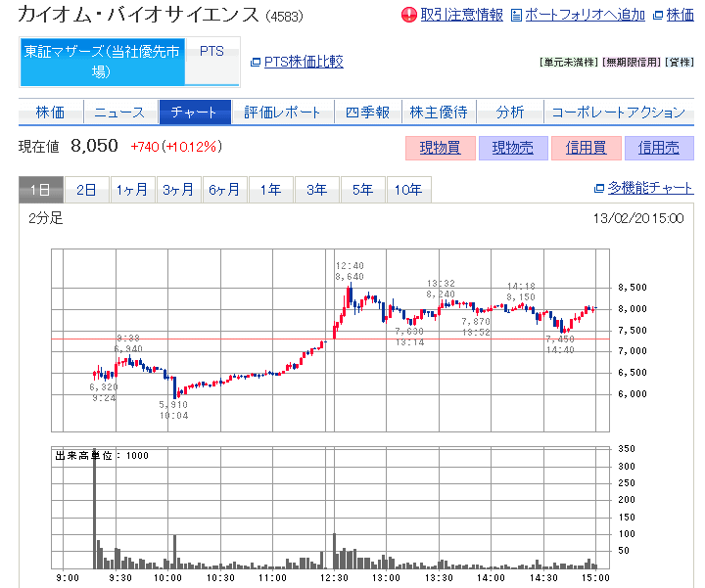This screenshot has width=705, height=588.
Task: Select the 東証マザーズ market tab
Action: pos(103,61)
